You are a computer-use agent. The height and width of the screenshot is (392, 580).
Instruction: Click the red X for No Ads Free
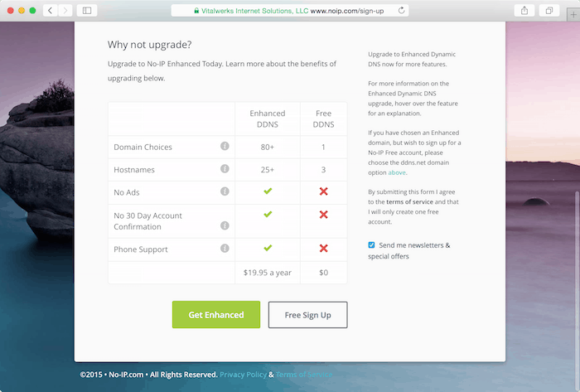[x=324, y=191]
